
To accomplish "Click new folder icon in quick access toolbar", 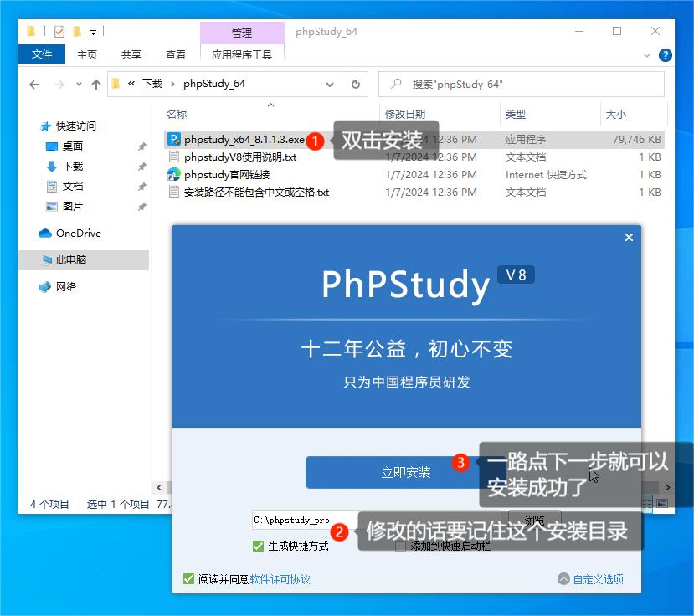I will pos(76,32).
